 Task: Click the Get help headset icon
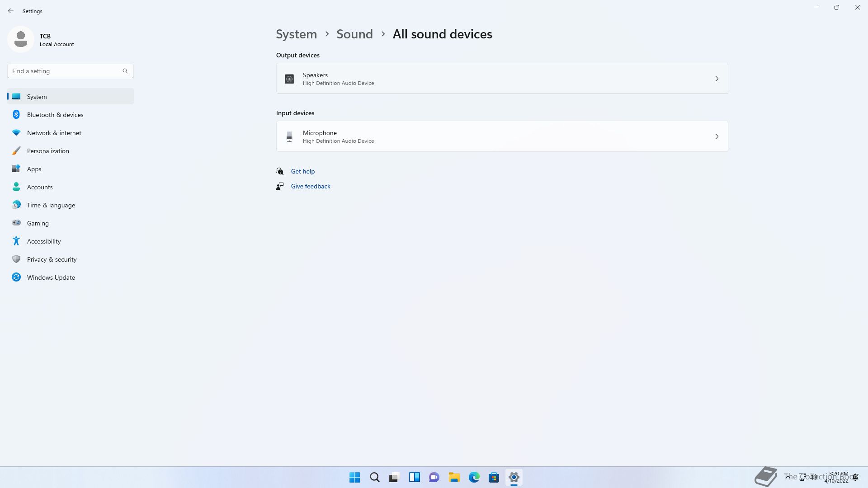(280, 171)
